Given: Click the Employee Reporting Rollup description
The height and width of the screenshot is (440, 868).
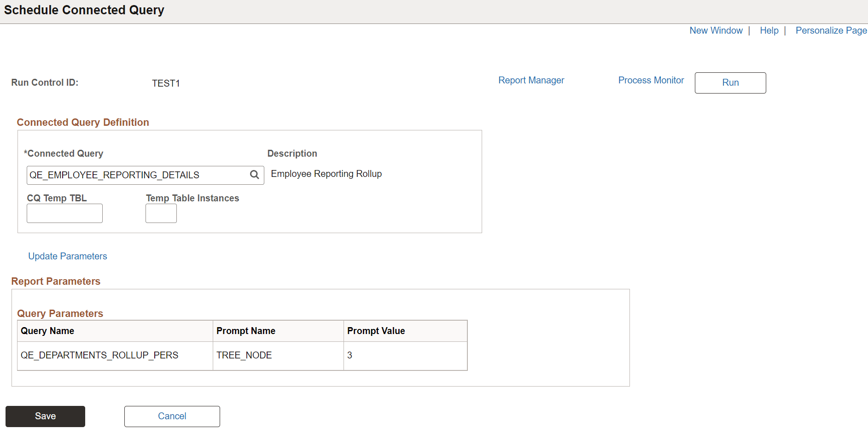Looking at the screenshot, I should (x=326, y=174).
